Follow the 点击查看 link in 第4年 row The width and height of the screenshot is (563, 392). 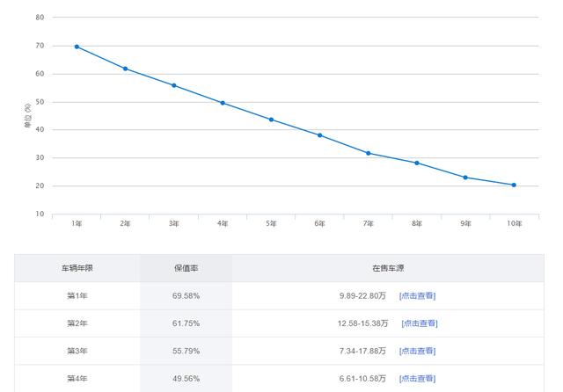(417, 379)
